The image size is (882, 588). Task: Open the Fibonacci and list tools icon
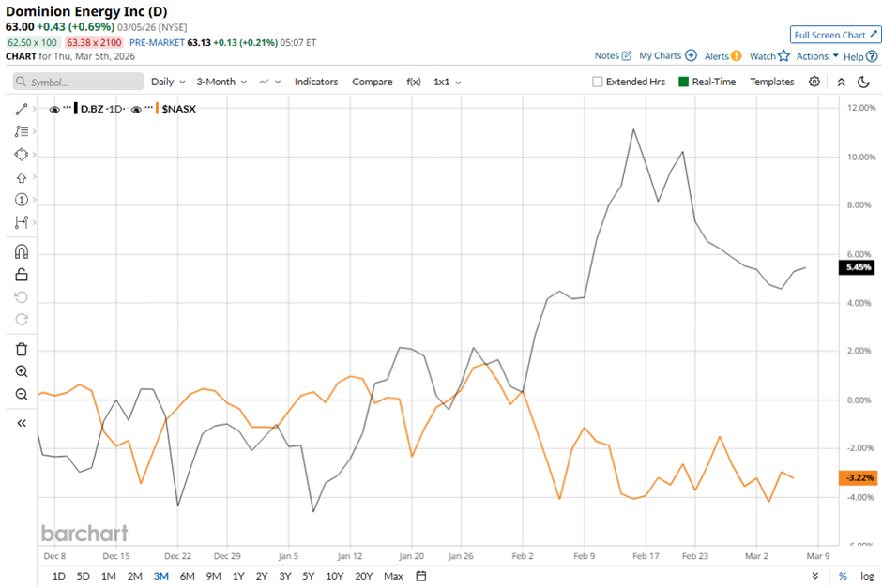click(22, 131)
